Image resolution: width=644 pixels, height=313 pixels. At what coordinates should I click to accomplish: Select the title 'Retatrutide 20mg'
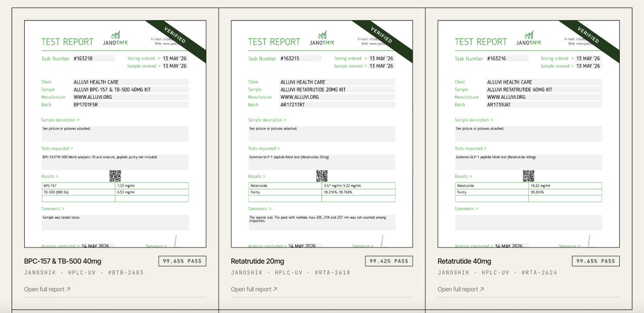258,261
